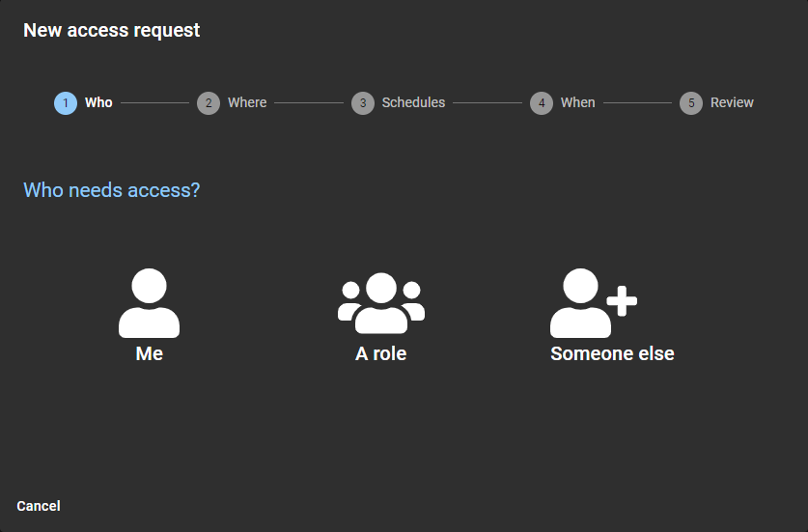Screen dimensions: 808x532
Task: Click the step 1 circle
Action: coord(66,103)
